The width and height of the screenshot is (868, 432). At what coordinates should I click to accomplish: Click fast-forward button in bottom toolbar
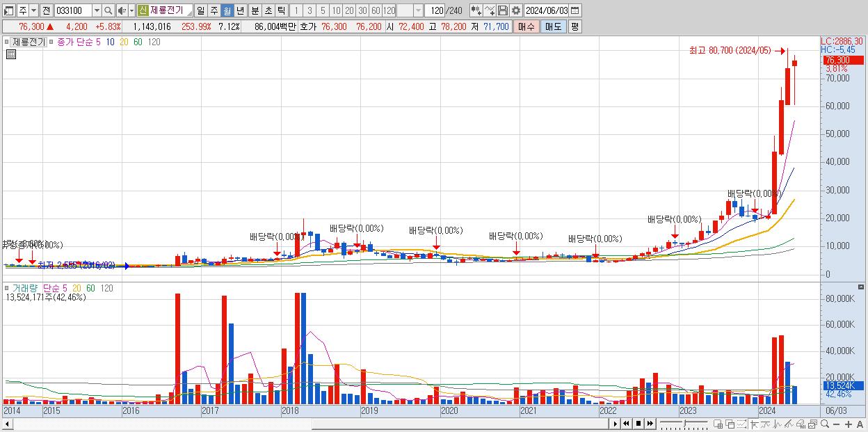(650, 424)
